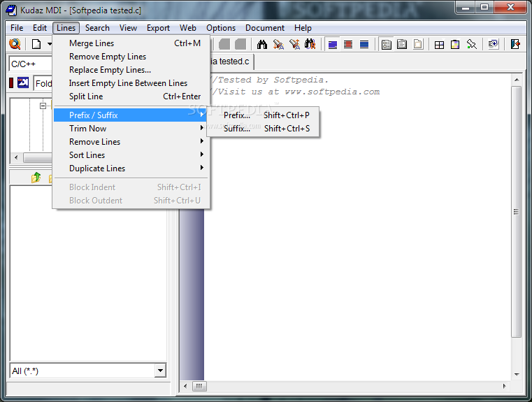The image size is (532, 402).
Task: Click the word wrap arrow icon
Action: [x=493, y=45]
